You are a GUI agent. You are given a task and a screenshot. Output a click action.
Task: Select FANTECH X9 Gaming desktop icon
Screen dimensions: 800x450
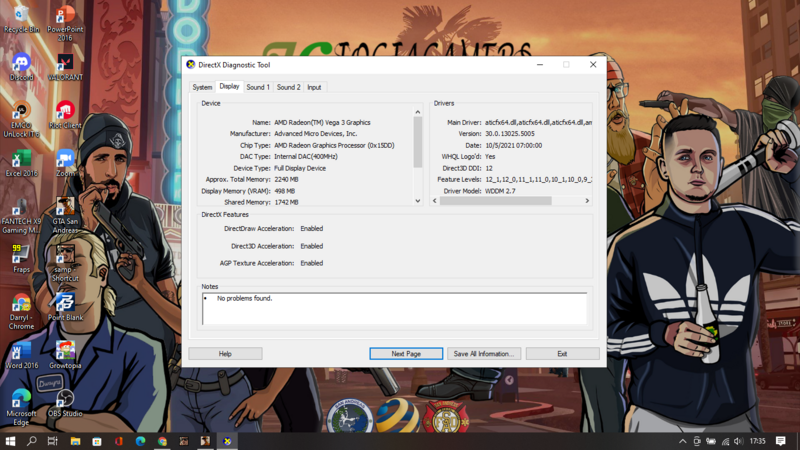coord(21,216)
